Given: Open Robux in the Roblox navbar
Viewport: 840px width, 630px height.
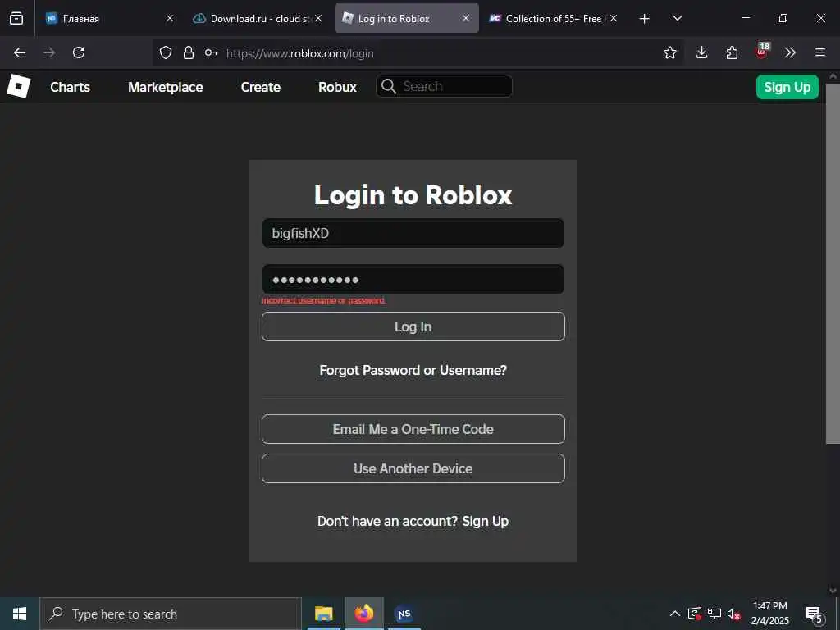Looking at the screenshot, I should (337, 87).
